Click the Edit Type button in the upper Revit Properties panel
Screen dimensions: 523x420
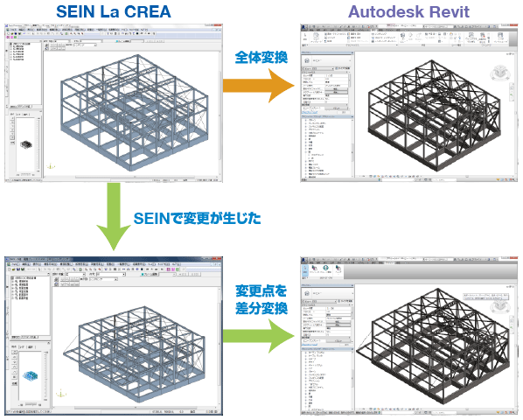(342, 68)
